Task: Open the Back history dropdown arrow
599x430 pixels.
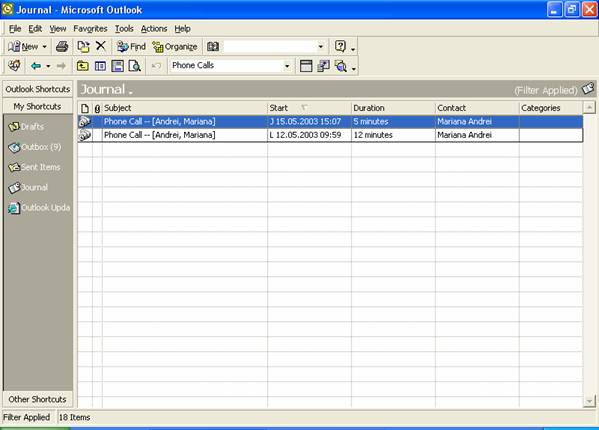Action: 48,66
